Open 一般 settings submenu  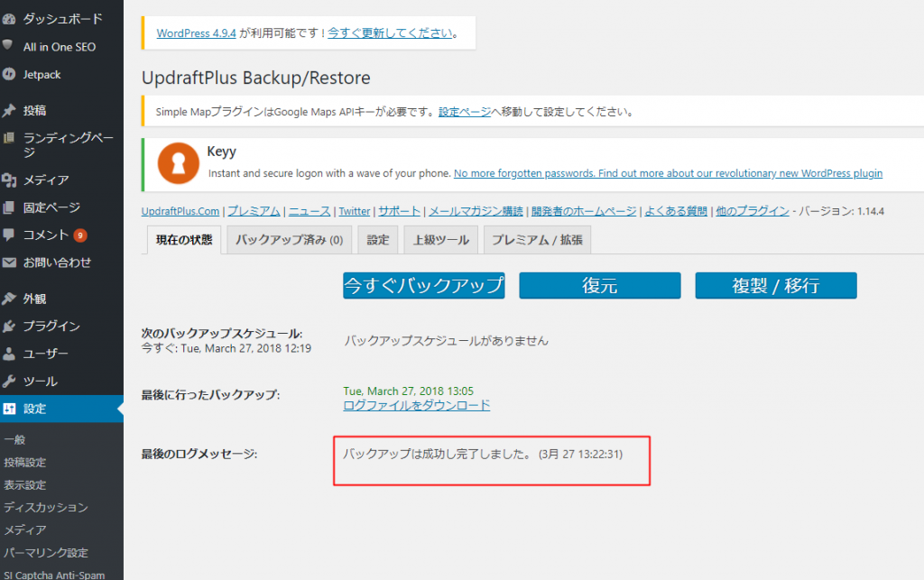tap(14, 440)
